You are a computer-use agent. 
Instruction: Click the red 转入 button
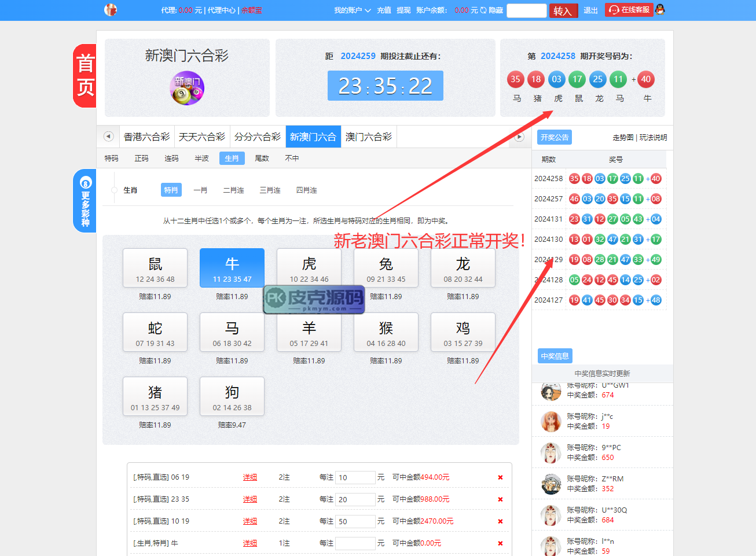tap(563, 11)
